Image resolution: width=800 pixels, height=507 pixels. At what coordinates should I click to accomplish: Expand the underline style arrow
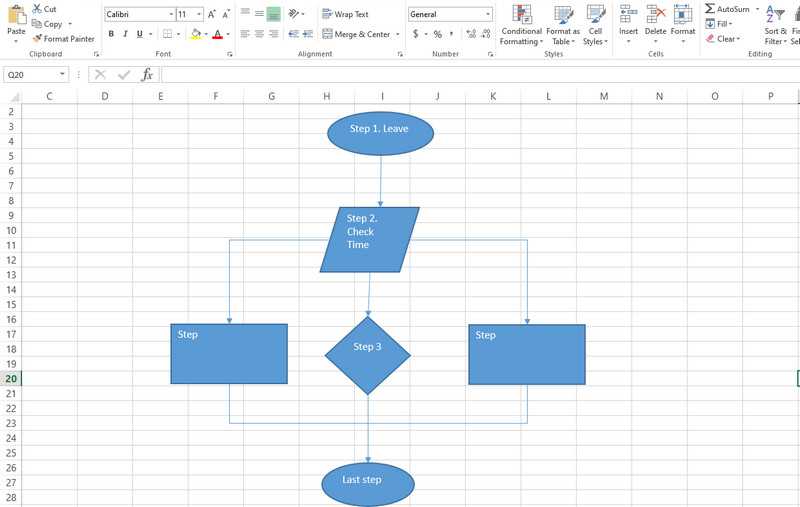pos(151,34)
